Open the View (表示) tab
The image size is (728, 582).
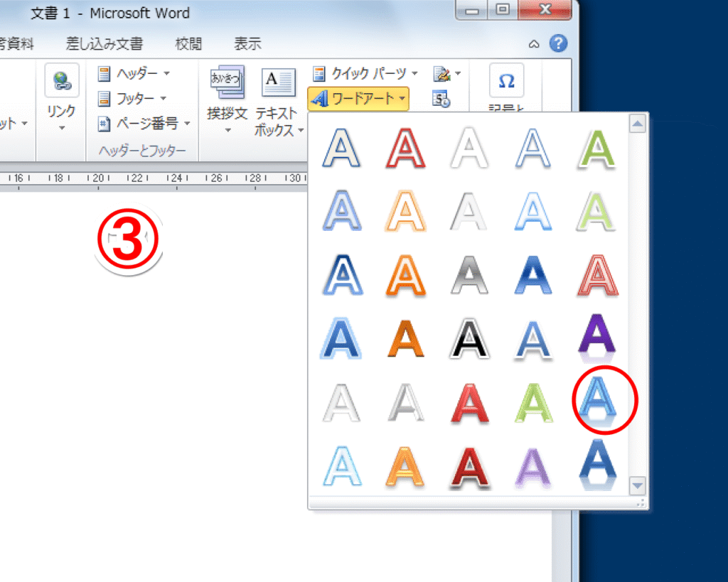coord(247,43)
